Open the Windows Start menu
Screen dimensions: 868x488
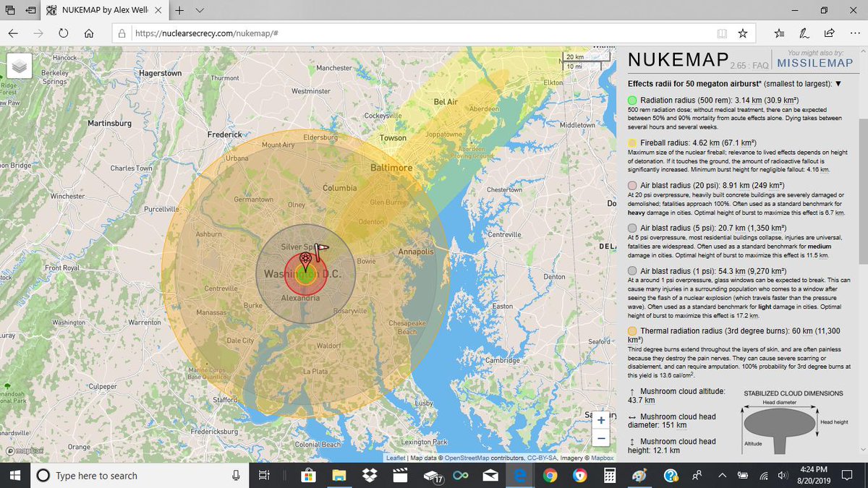pos(16,476)
